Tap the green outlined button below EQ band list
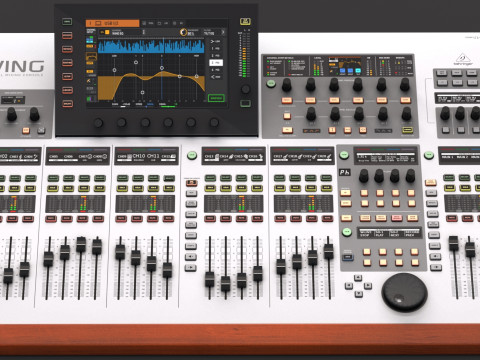The image size is (480, 360). point(216,98)
